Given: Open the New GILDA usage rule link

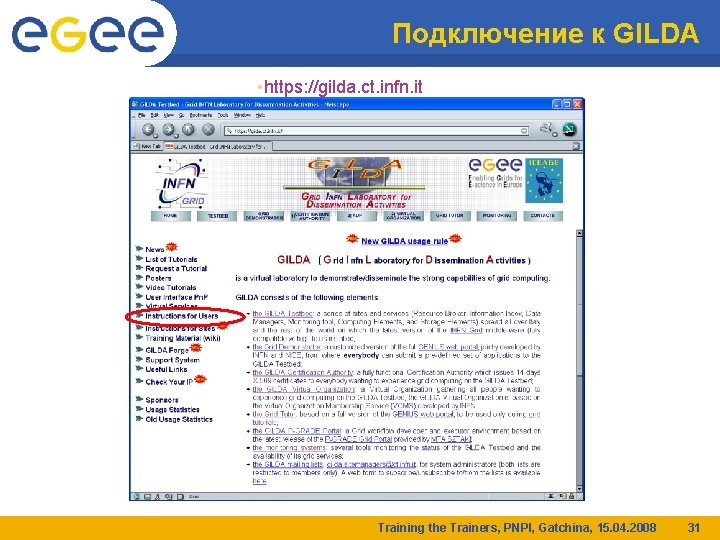Looking at the screenshot, I should point(404,241).
